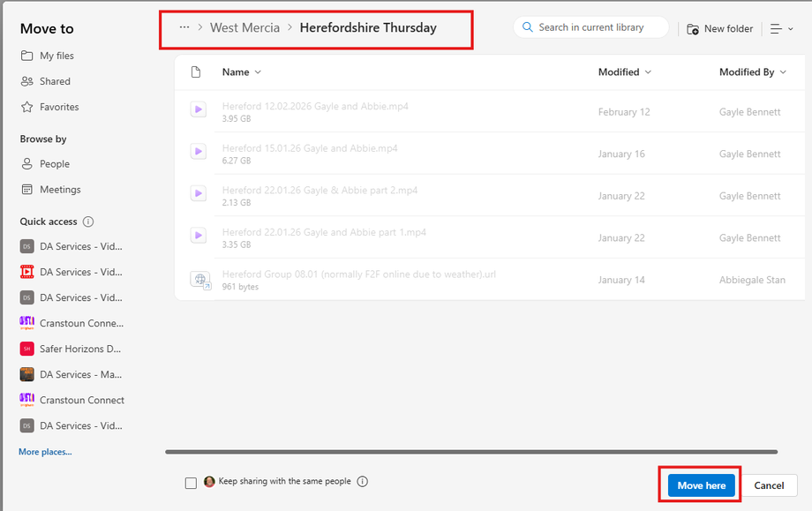Sort by Modified By column header
Viewport: 812px width, 511px height.
753,72
